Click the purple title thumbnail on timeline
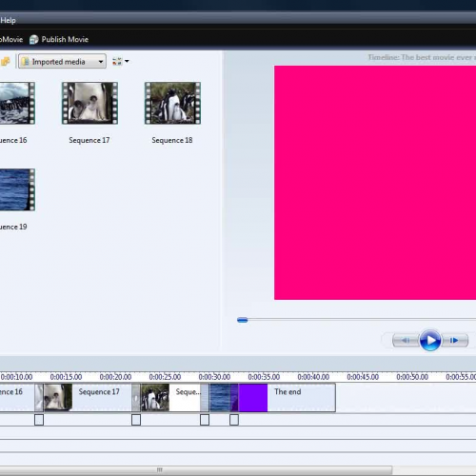476x476 pixels. pyautogui.click(x=253, y=398)
